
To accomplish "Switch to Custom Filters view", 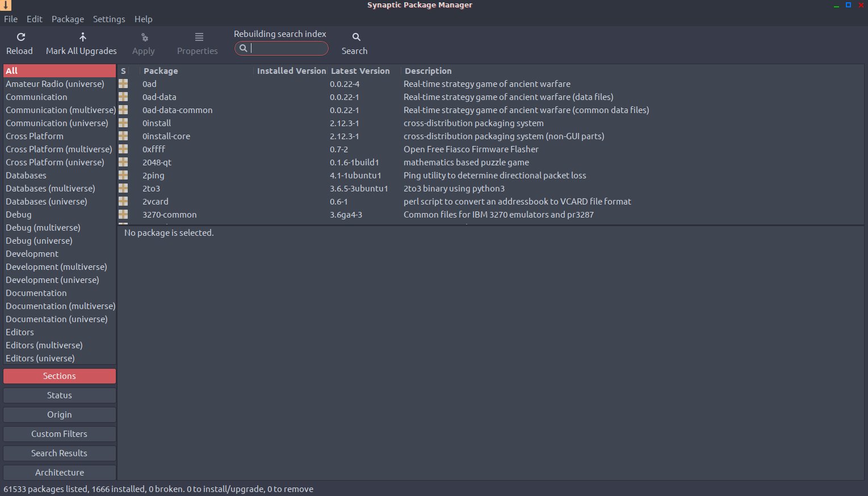I will pyautogui.click(x=60, y=434).
